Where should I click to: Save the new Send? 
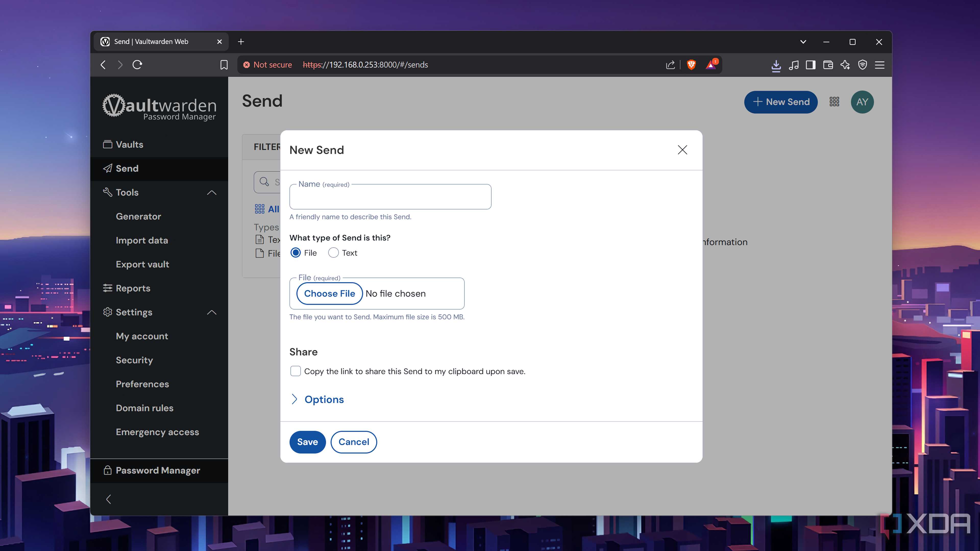pyautogui.click(x=307, y=442)
